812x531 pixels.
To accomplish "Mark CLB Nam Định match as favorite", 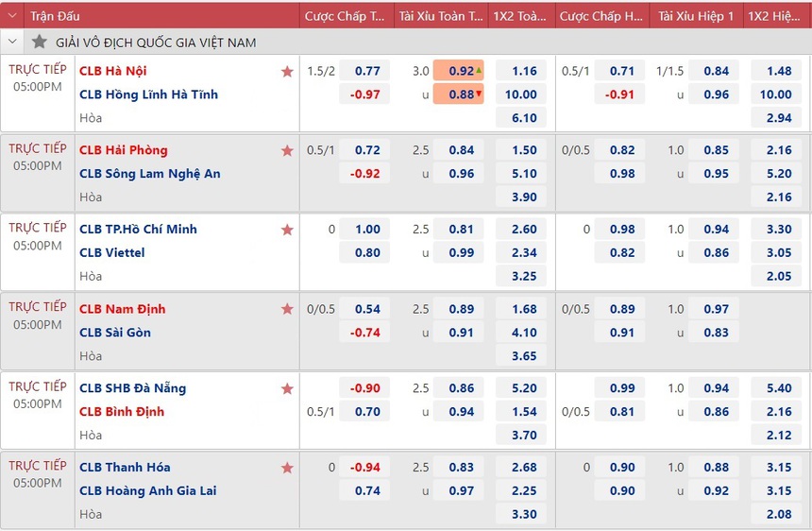I will pos(287,309).
